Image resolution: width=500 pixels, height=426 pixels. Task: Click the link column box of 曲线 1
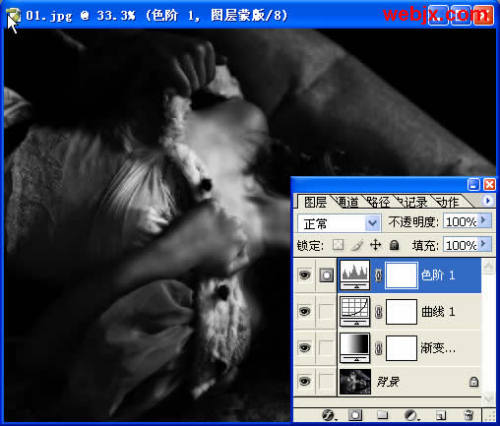pyautogui.click(x=326, y=312)
